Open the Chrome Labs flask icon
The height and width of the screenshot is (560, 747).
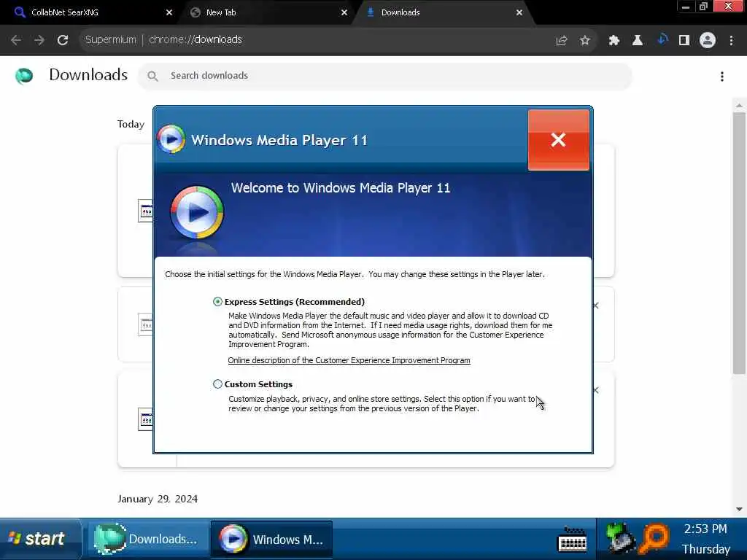[x=638, y=41]
